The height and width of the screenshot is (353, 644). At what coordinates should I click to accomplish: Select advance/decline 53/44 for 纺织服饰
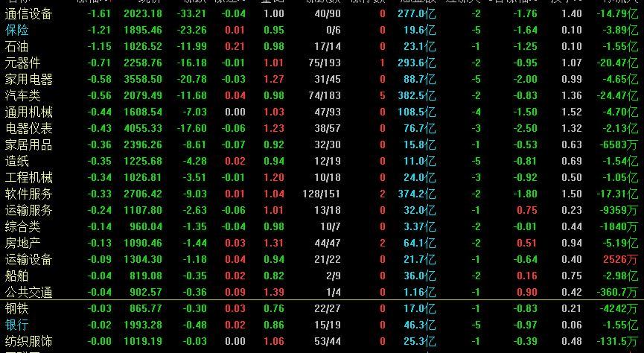tap(328, 341)
